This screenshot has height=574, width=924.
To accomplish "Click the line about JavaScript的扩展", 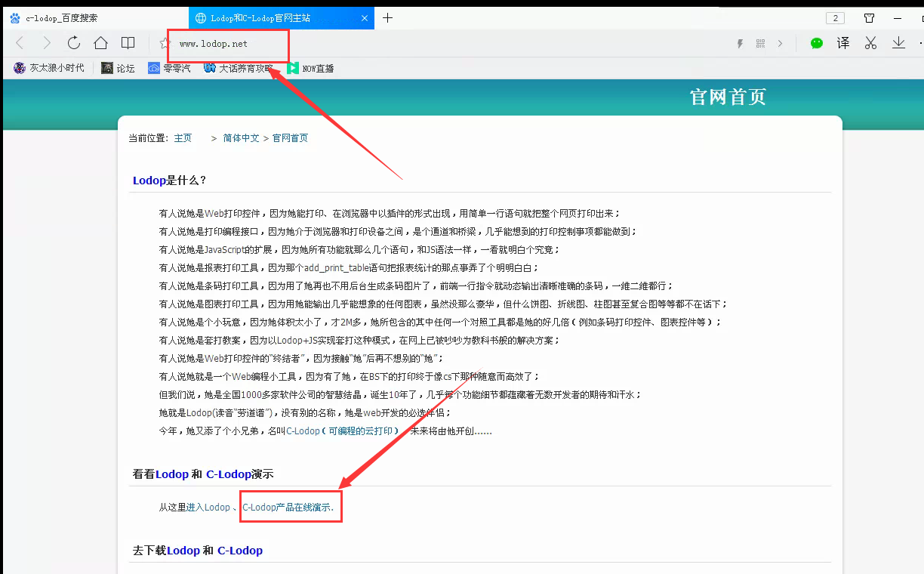I will 359,250.
